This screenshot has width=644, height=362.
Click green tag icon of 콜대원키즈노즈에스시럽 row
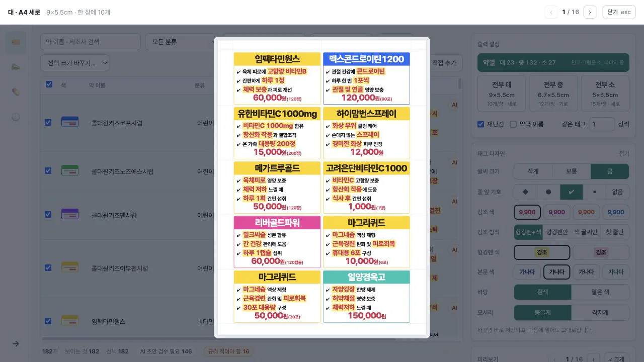(x=69, y=170)
